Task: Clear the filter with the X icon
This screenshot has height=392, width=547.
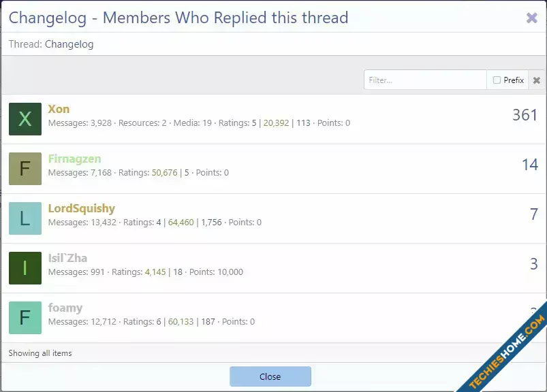Action: (x=537, y=80)
